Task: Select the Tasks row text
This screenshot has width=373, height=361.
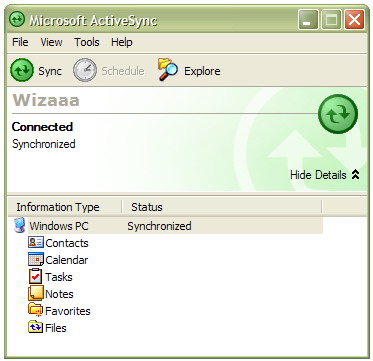Action: (x=59, y=277)
